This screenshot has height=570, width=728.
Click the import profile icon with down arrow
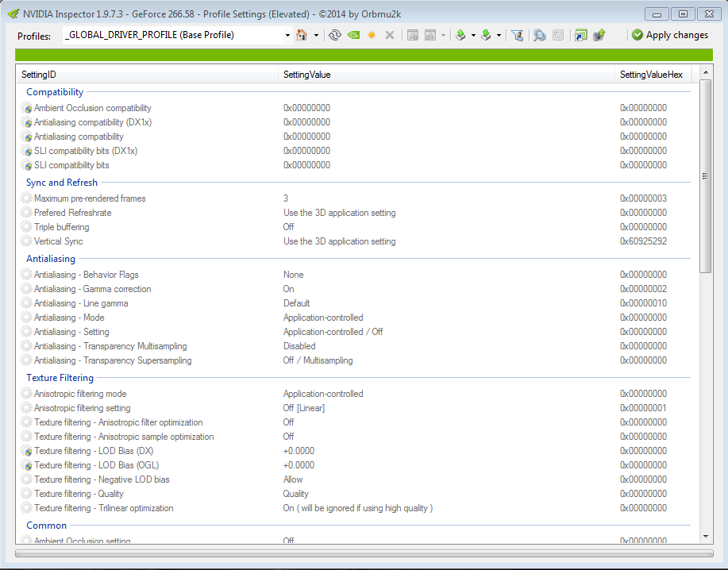(x=486, y=35)
